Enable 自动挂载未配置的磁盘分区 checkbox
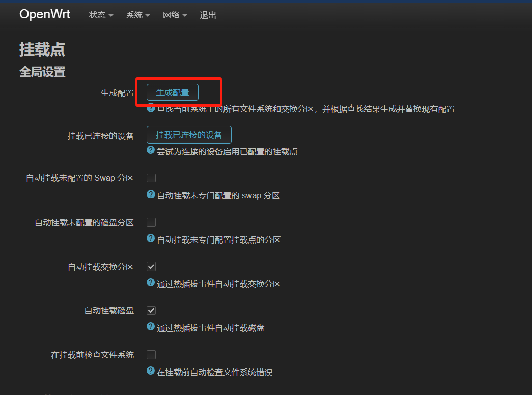Viewport: 532px width, 395px height. click(x=151, y=222)
